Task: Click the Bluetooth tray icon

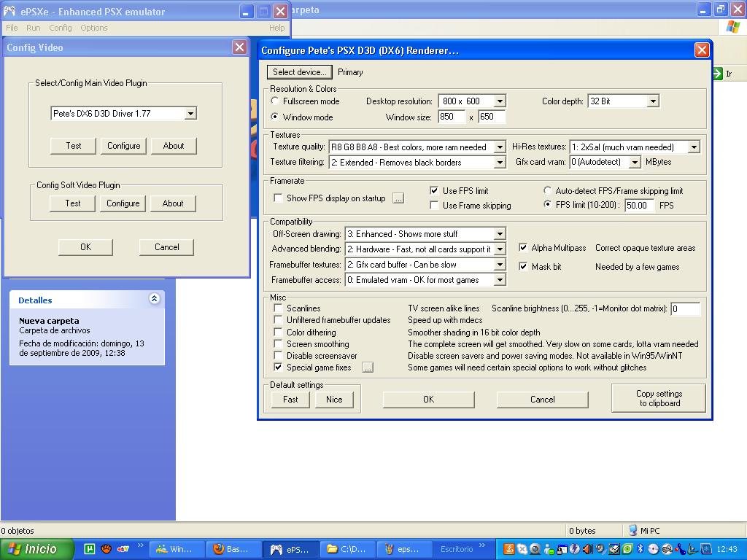Action: [x=640, y=549]
